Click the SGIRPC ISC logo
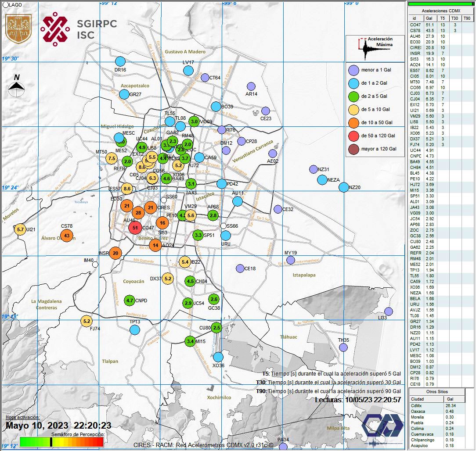This screenshot has width=476, height=451. pyautogui.click(x=79, y=29)
